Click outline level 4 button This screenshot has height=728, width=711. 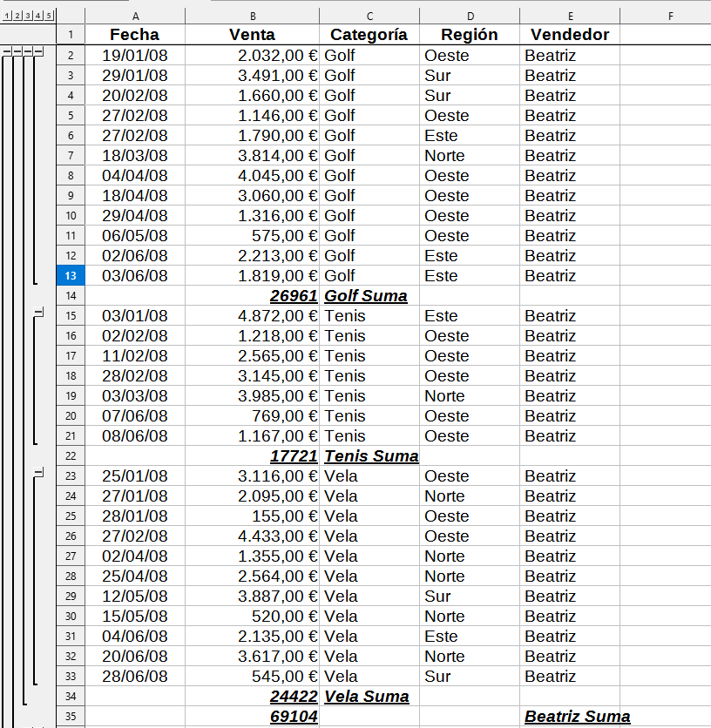(37, 17)
